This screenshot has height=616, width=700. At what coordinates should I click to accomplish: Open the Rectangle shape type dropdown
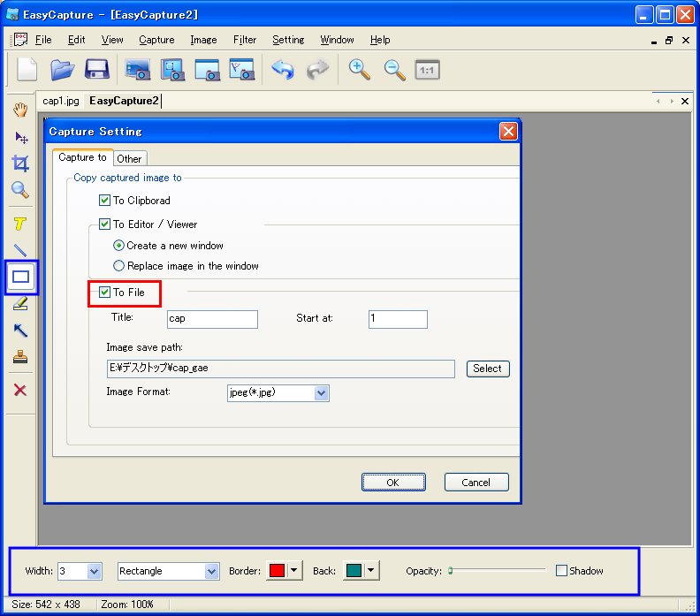click(x=211, y=571)
